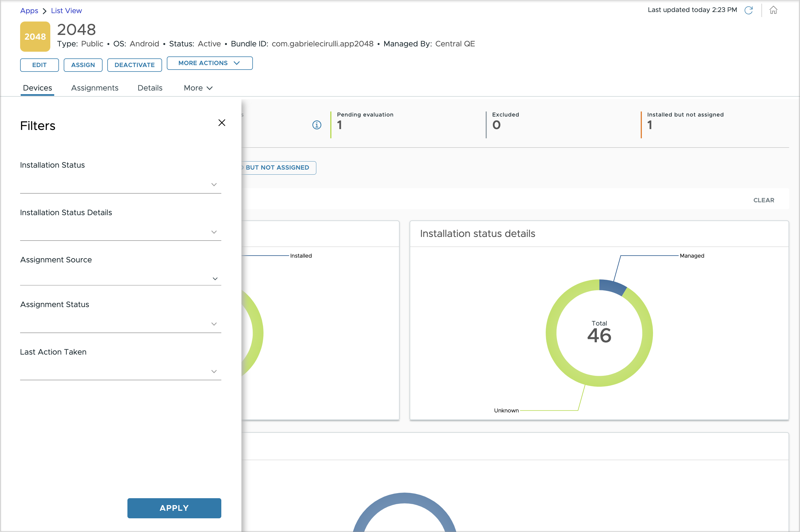Expand the More Actions dropdown button

(x=210, y=63)
